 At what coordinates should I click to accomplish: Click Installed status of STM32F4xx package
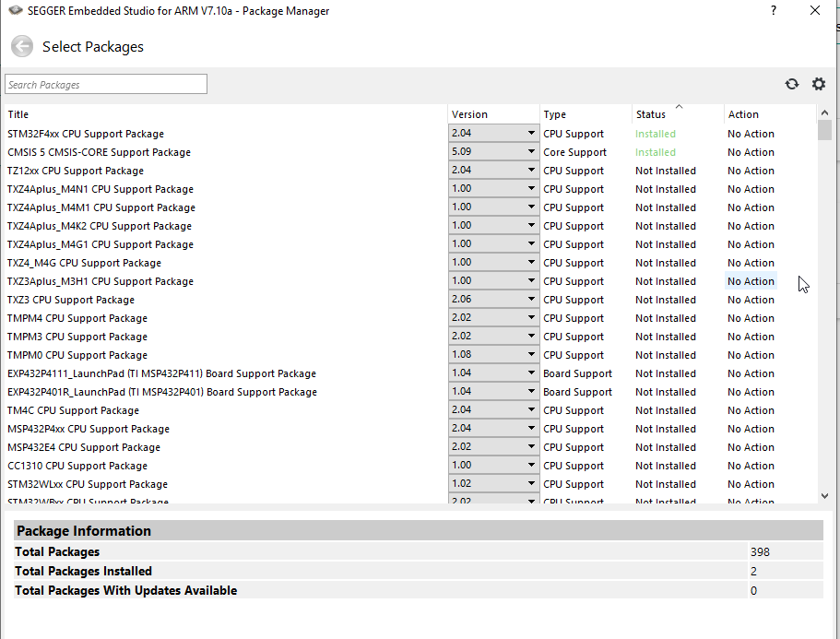[656, 134]
